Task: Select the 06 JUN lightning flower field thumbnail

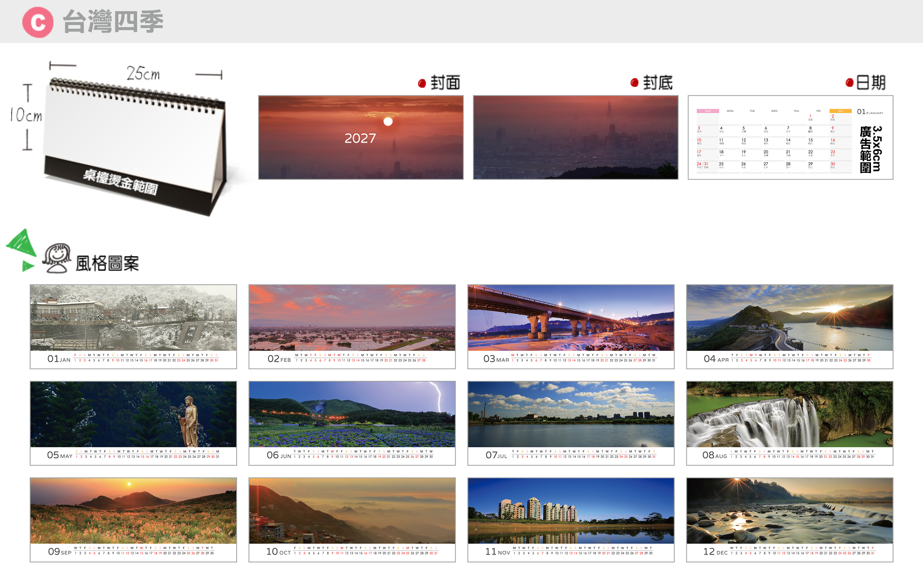Action: pos(352,423)
